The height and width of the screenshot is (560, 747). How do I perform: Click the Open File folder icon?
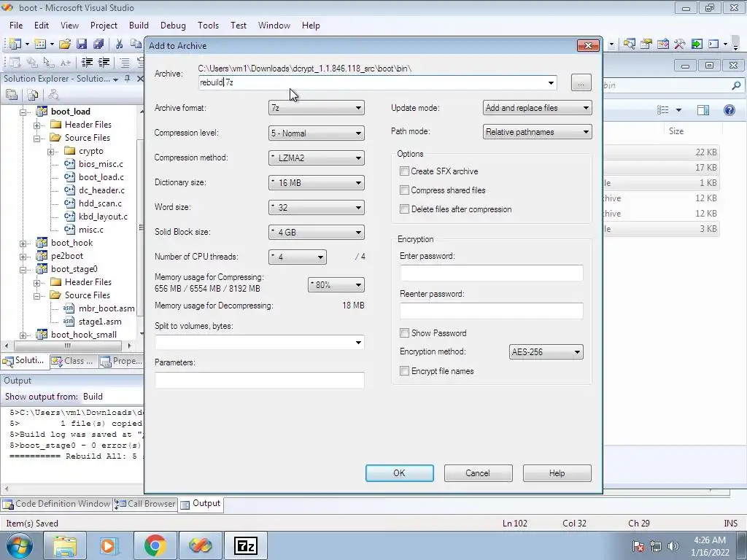click(65, 44)
